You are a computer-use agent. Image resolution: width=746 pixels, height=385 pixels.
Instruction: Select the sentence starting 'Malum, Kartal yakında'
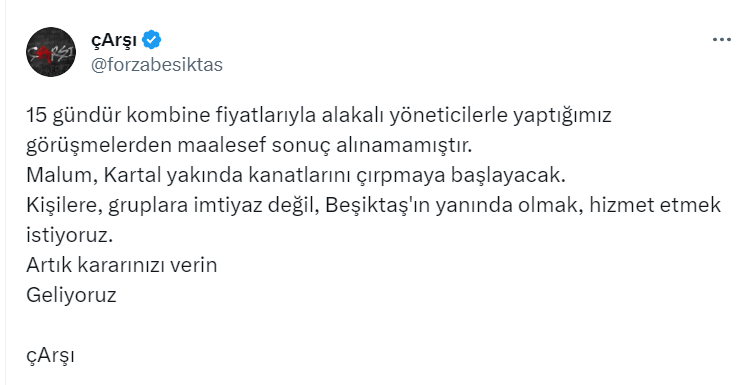pyautogui.click(x=295, y=176)
